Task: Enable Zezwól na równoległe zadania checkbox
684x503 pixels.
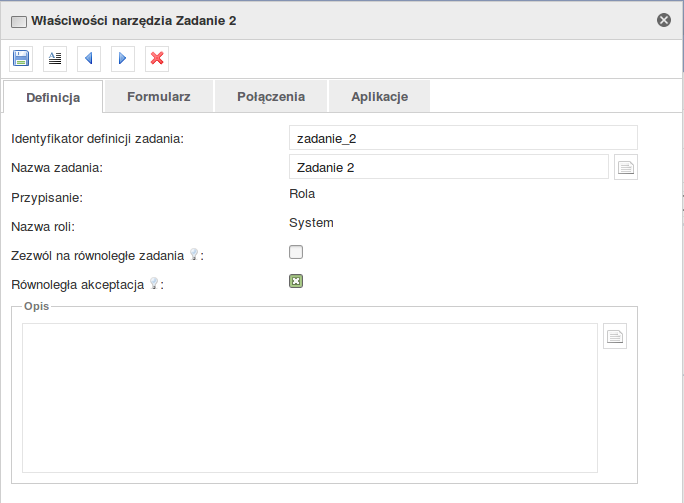Action: coord(296,252)
